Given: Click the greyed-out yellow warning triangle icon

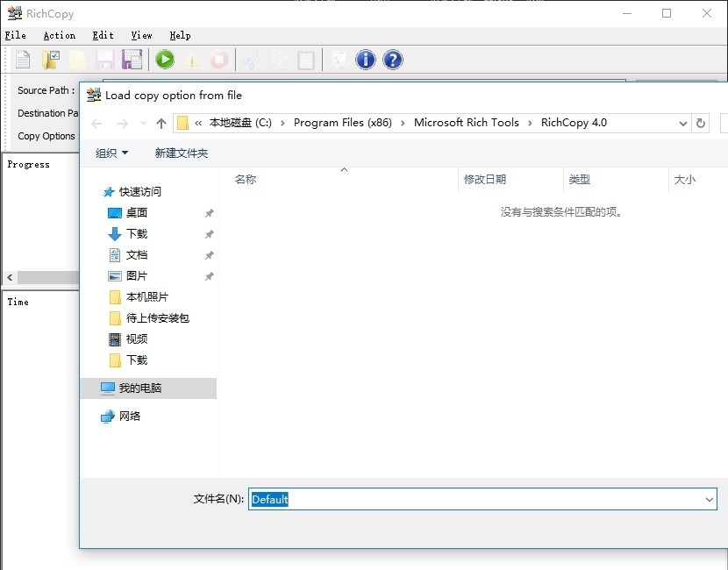Looking at the screenshot, I should [x=192, y=61].
